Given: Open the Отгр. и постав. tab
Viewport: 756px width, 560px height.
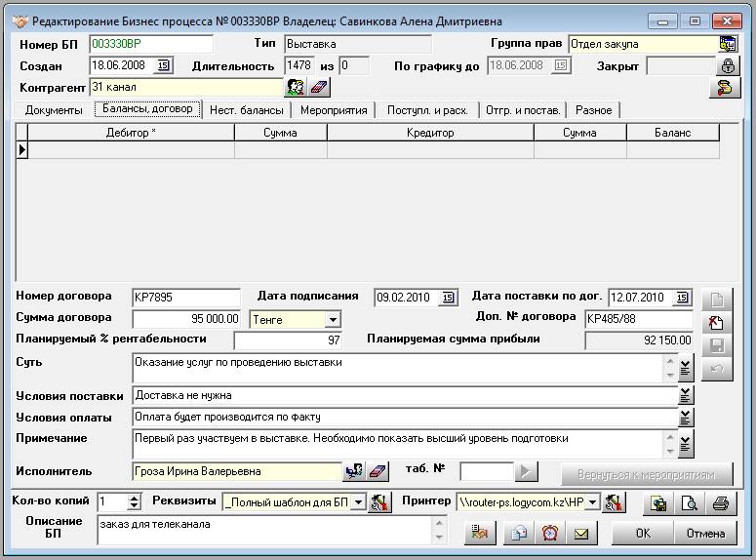Looking at the screenshot, I should [x=523, y=110].
